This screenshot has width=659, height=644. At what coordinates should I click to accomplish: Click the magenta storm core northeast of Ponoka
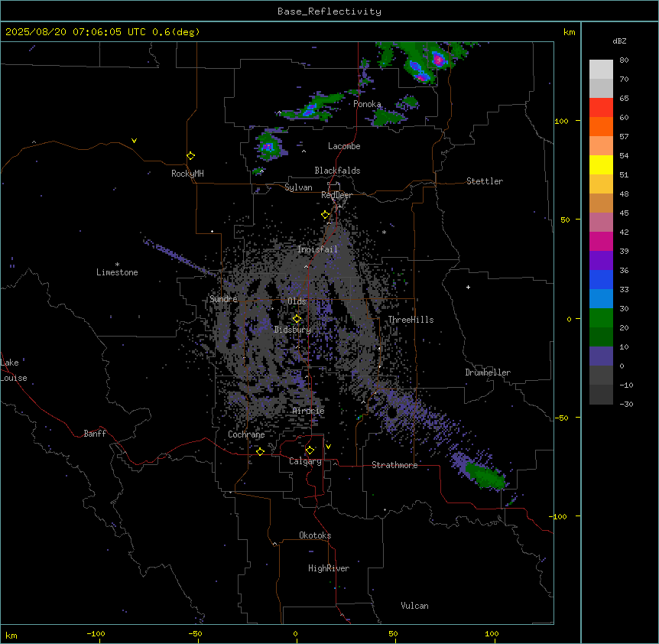tap(439, 59)
